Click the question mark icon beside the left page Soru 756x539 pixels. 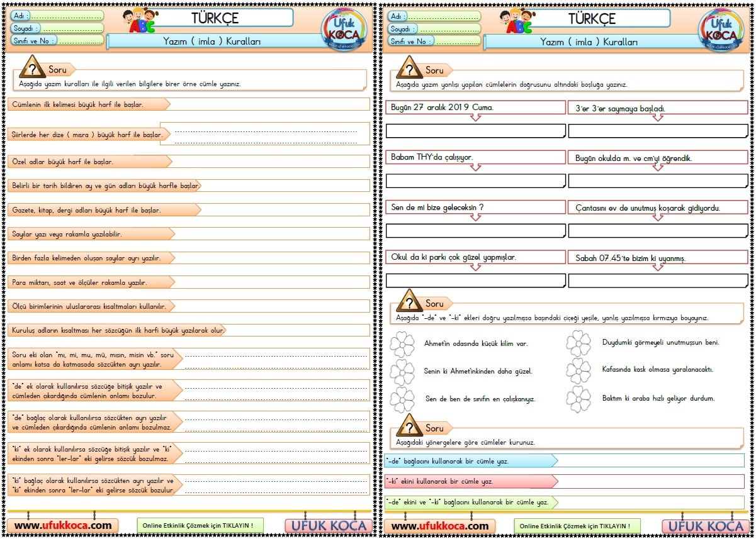31,67
